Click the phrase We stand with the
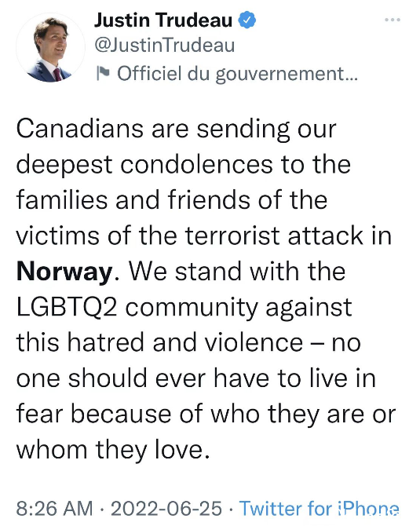420x526 pixels. (x=237, y=271)
